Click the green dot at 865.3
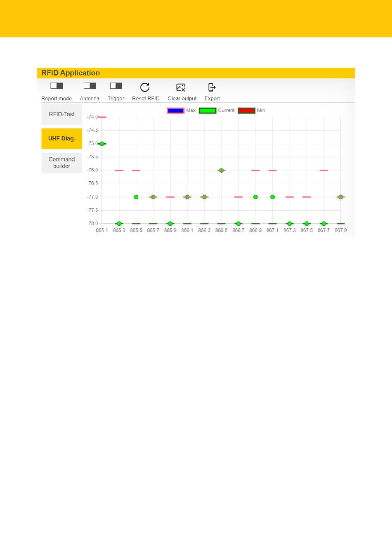This screenshot has height=555, width=392. [119, 224]
